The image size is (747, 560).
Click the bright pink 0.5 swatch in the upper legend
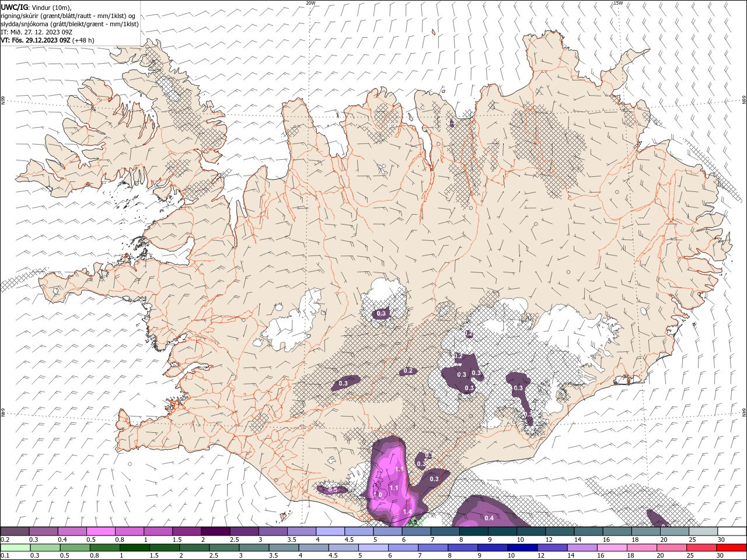(x=100, y=531)
